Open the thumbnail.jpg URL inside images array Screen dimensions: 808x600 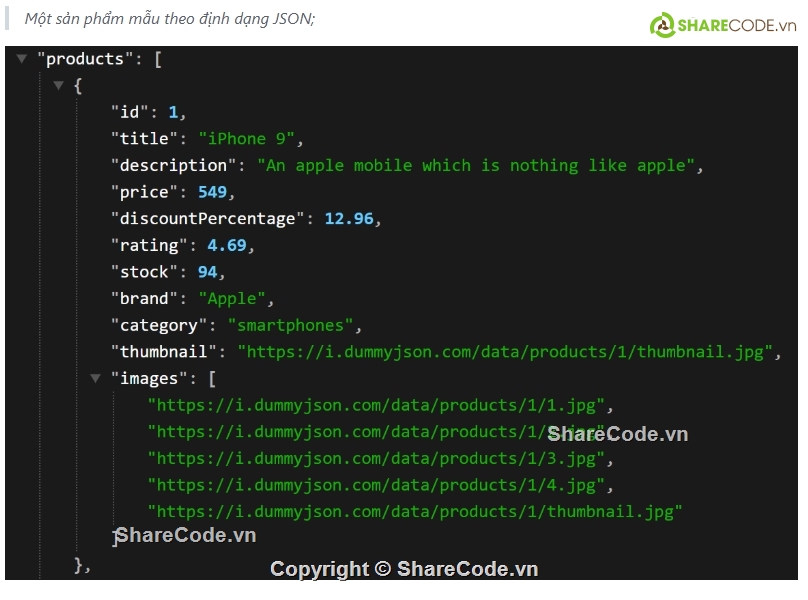point(415,512)
